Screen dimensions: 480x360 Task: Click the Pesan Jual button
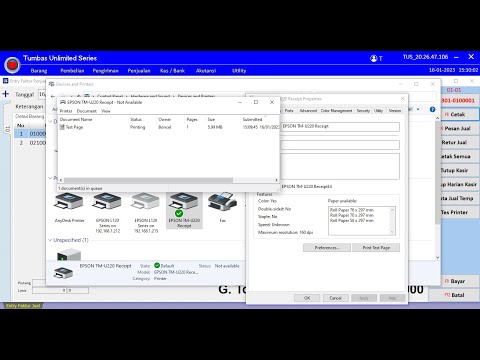coord(459,128)
